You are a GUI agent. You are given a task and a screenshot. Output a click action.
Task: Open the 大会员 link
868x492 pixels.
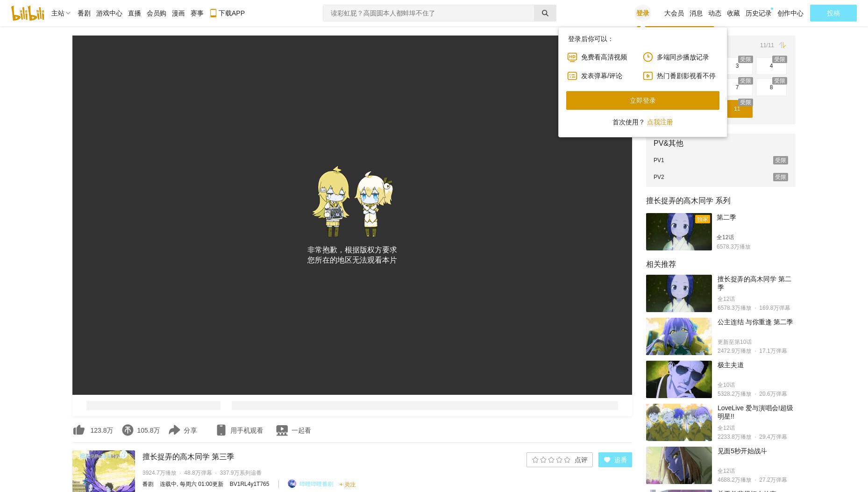pyautogui.click(x=674, y=13)
